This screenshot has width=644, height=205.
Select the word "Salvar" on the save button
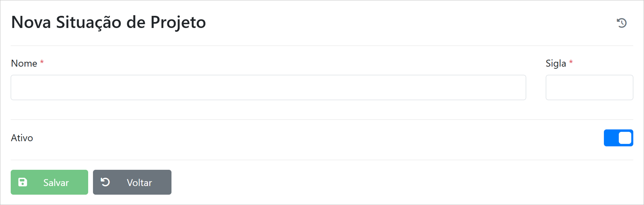56,183
